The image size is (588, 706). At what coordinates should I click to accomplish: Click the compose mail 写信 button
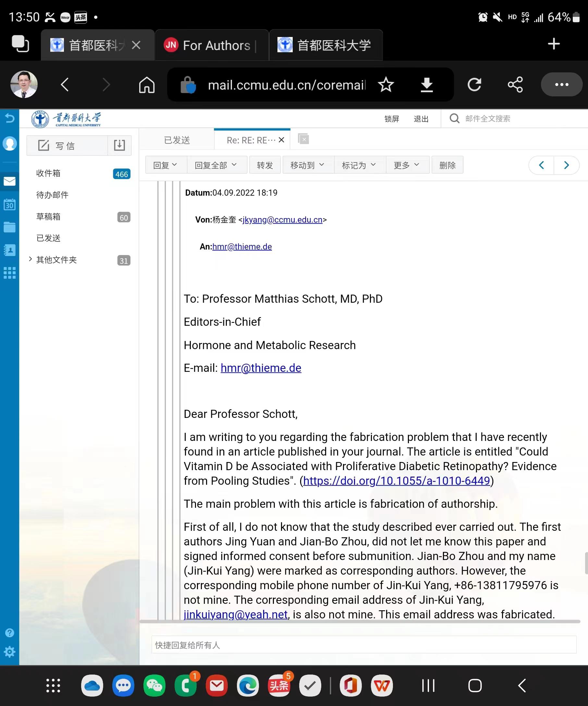67,146
